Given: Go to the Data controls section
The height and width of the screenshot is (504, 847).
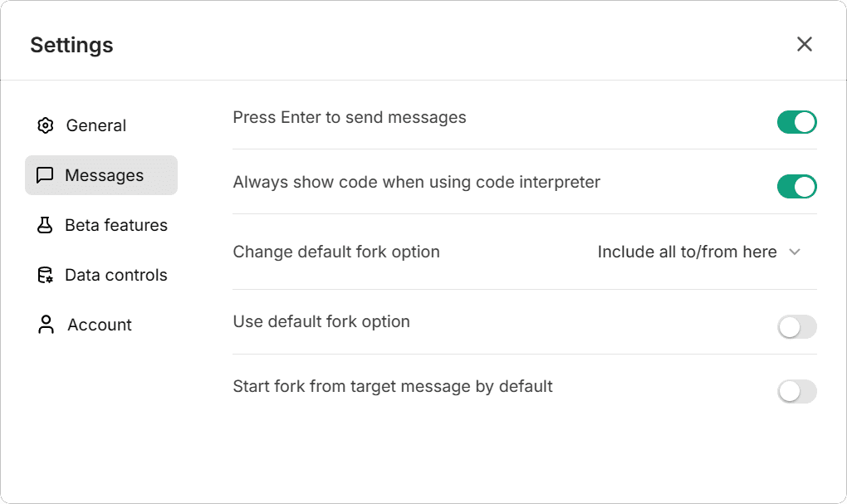Looking at the screenshot, I should (x=116, y=275).
